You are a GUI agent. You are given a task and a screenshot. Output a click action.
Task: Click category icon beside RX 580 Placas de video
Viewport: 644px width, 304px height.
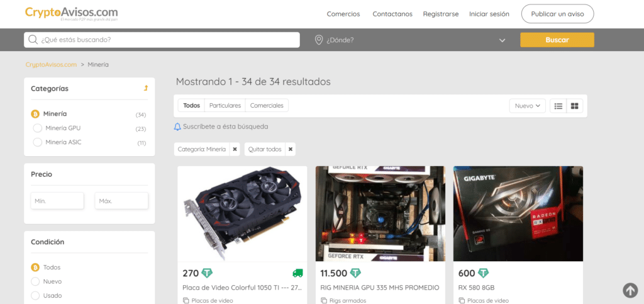point(462,301)
